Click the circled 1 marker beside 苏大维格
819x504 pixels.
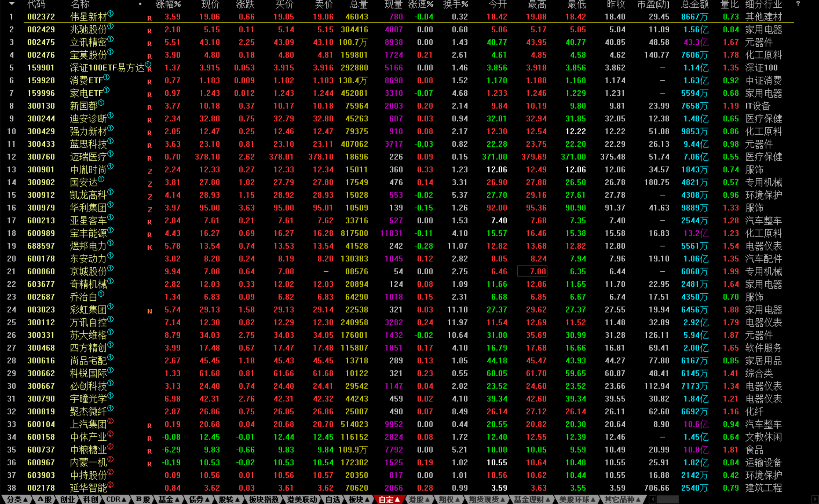110,332
